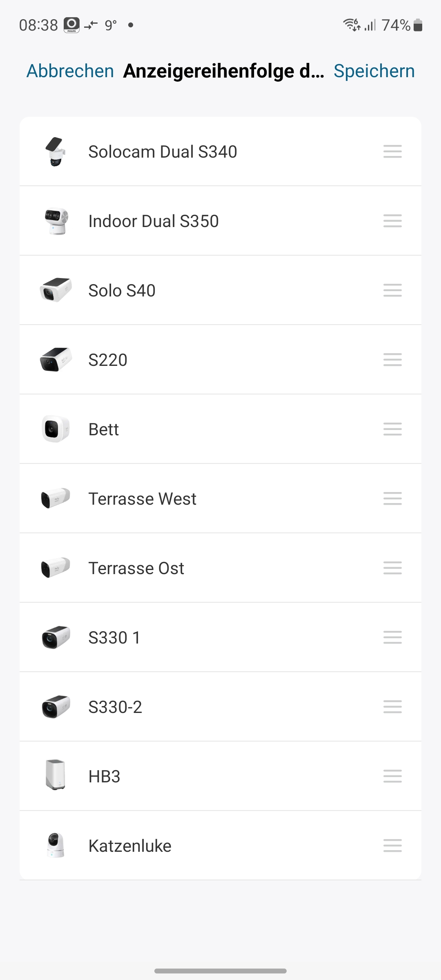Tap Speichern to save the order
441x980 pixels.
tap(374, 71)
